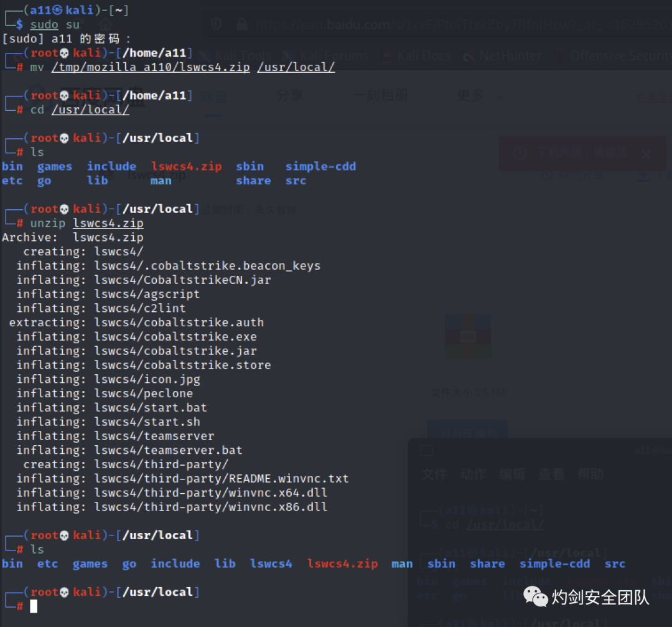
Task: Dismiss the 下载失败 notification with its X
Action: coord(646,155)
